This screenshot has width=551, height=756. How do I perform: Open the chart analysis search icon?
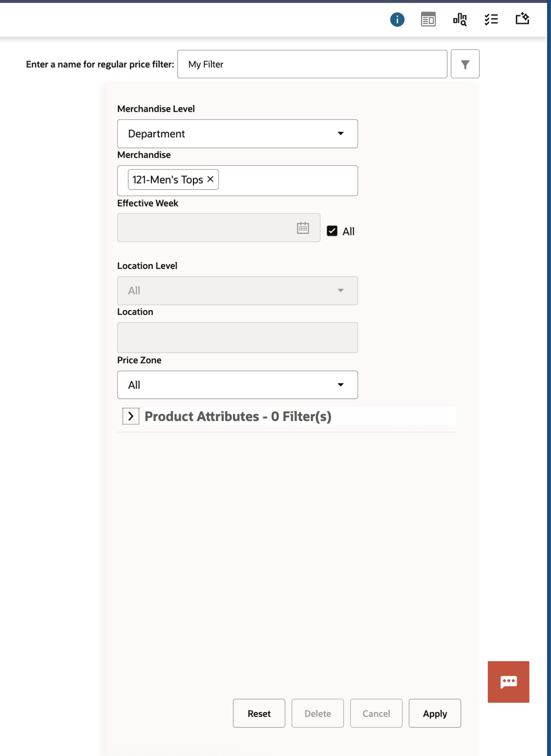459,19
